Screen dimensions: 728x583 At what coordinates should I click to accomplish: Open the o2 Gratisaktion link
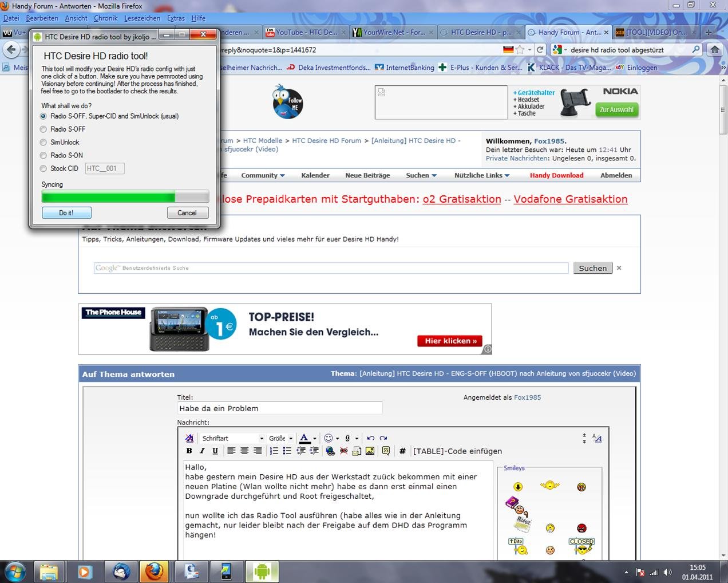pos(461,199)
